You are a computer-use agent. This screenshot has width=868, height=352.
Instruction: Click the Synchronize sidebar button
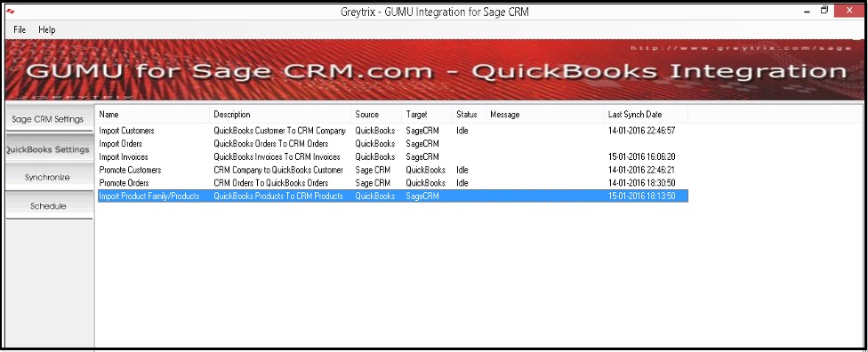pos(48,178)
